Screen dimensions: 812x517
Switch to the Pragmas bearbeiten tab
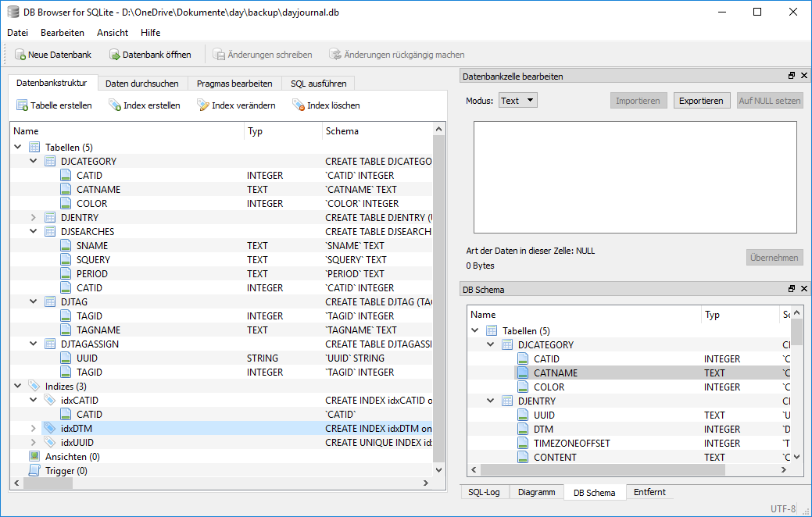click(x=234, y=84)
